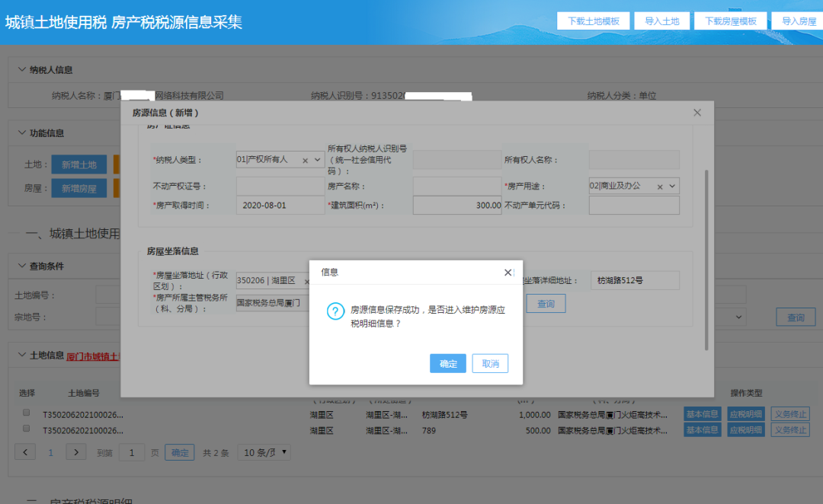The width and height of the screenshot is (823, 504).
Task: Click the help question mark icon in the dialog
Action: point(334,312)
